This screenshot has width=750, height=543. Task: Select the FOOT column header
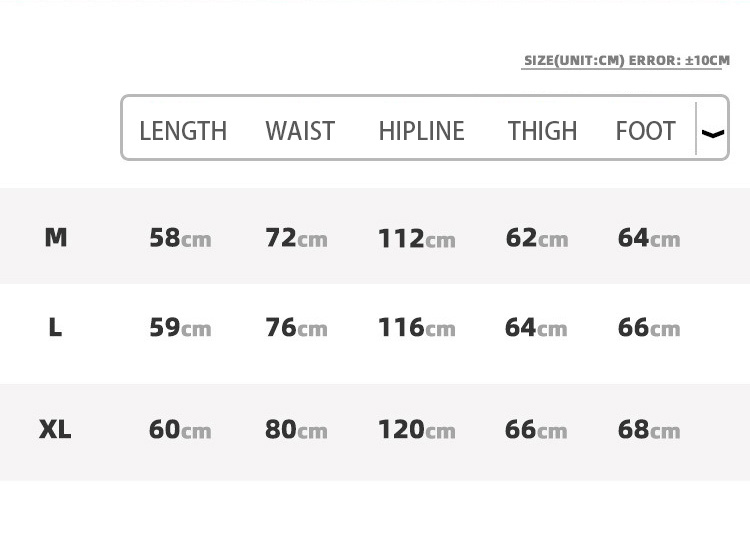[x=645, y=131]
